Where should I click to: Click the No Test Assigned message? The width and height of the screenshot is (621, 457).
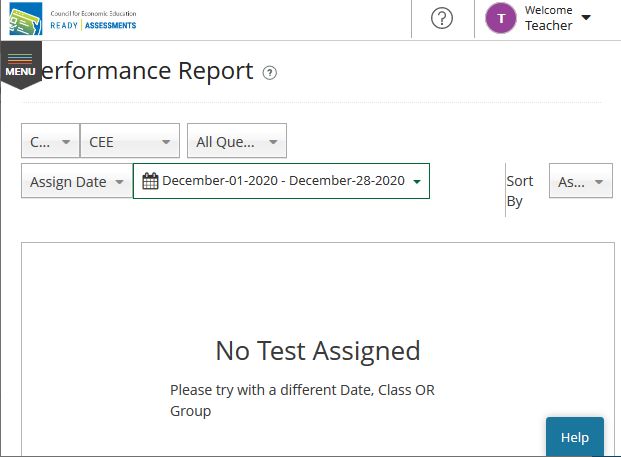318,350
